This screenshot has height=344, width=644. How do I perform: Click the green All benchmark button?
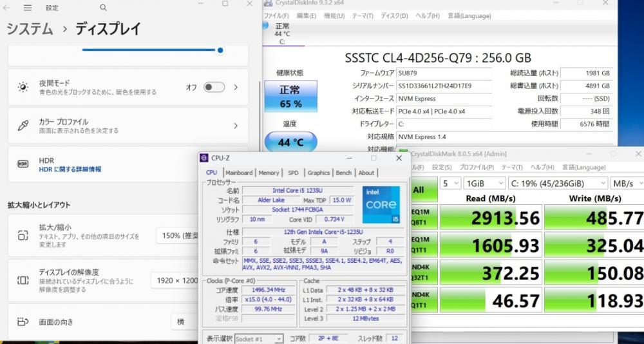click(x=424, y=190)
